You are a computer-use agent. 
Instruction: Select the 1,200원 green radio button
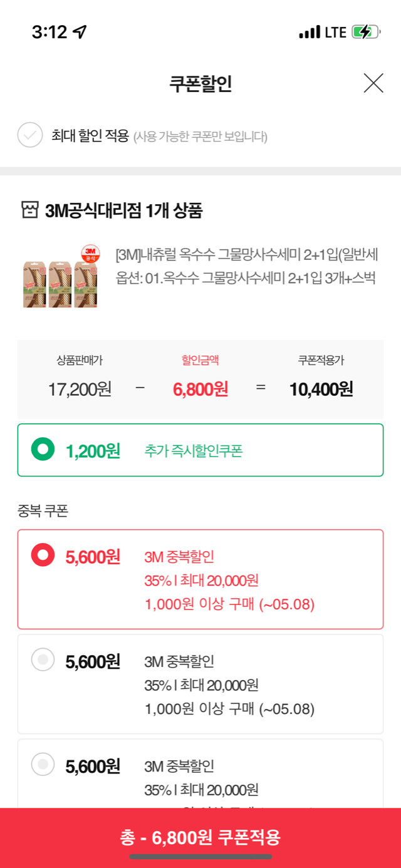point(43,450)
